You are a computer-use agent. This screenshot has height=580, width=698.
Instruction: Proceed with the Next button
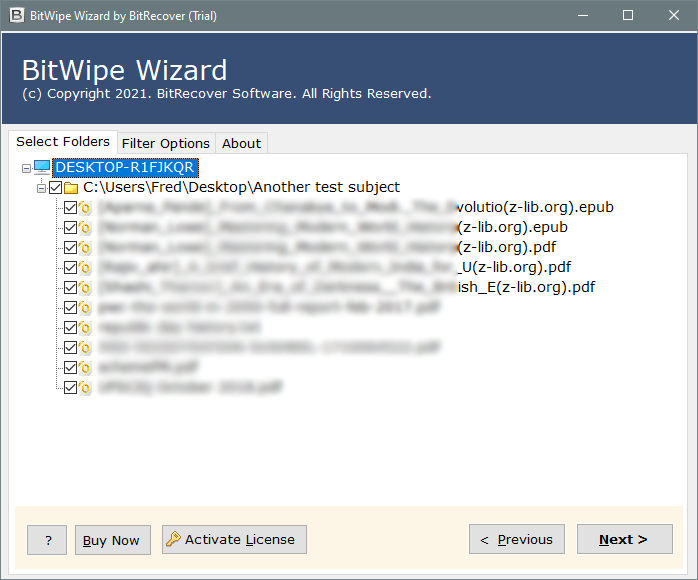coord(625,539)
